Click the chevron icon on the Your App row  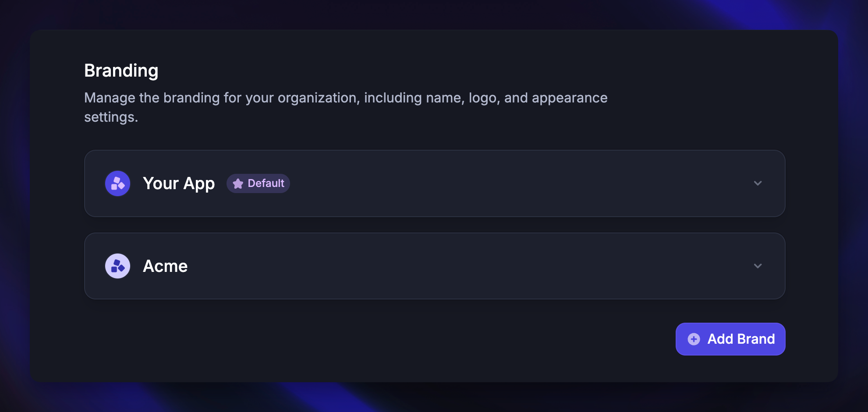[758, 183]
